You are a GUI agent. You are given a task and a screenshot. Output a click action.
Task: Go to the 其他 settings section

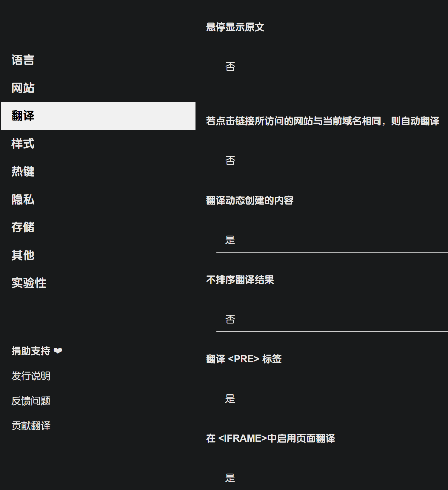[23, 255]
